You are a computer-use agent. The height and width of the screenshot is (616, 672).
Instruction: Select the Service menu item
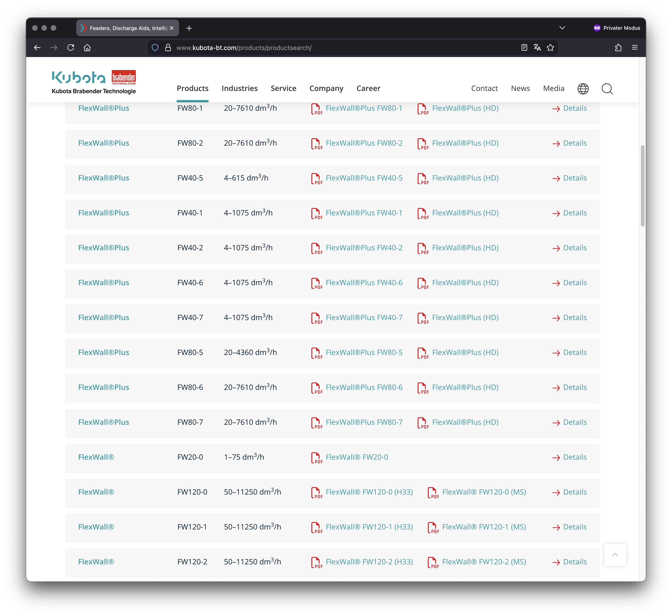[x=283, y=88]
